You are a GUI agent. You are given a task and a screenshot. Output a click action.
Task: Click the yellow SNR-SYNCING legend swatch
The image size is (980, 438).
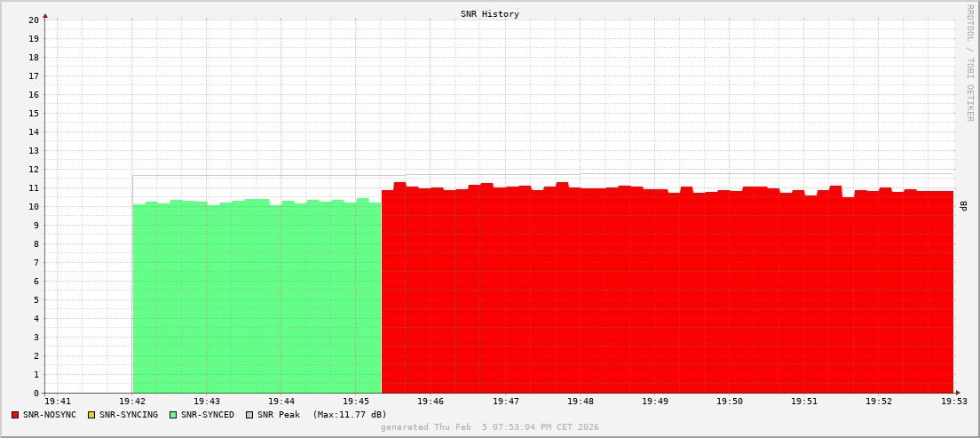coord(91,415)
